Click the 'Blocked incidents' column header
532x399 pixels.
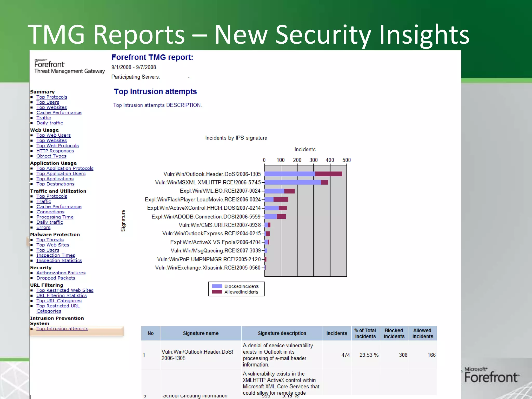tap(394, 333)
